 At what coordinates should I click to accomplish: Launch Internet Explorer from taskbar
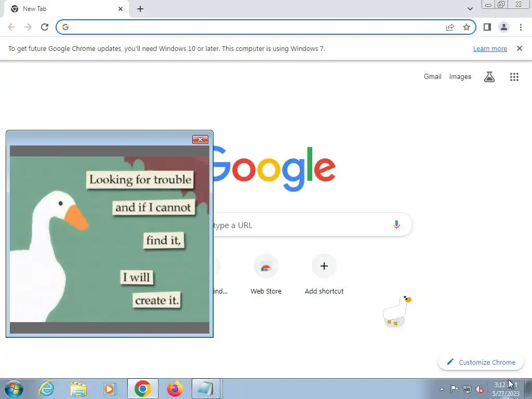[46, 389]
